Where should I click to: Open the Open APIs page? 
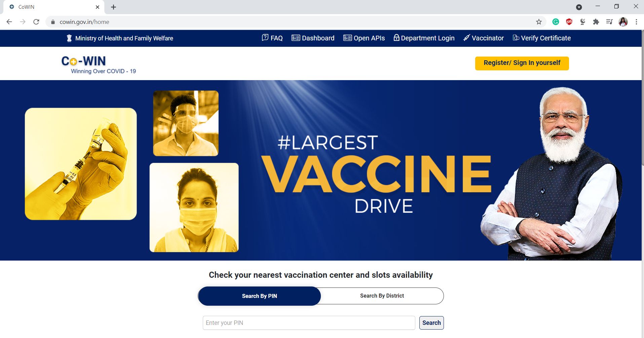[364, 38]
